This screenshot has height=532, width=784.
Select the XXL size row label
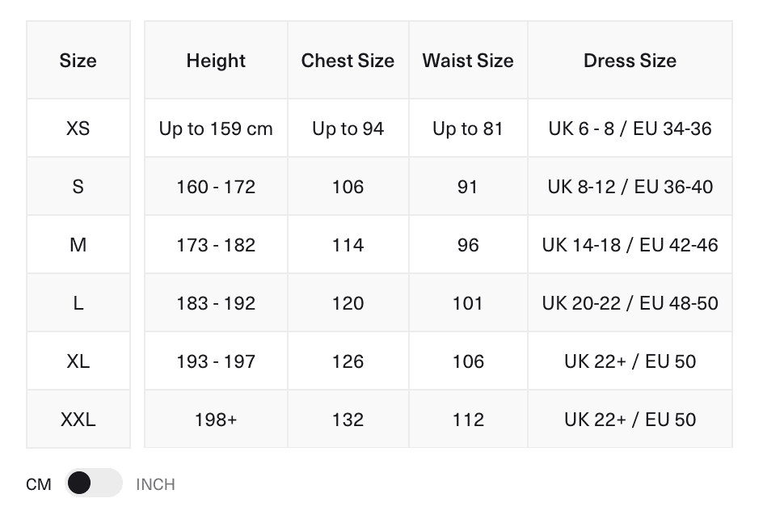(78, 420)
